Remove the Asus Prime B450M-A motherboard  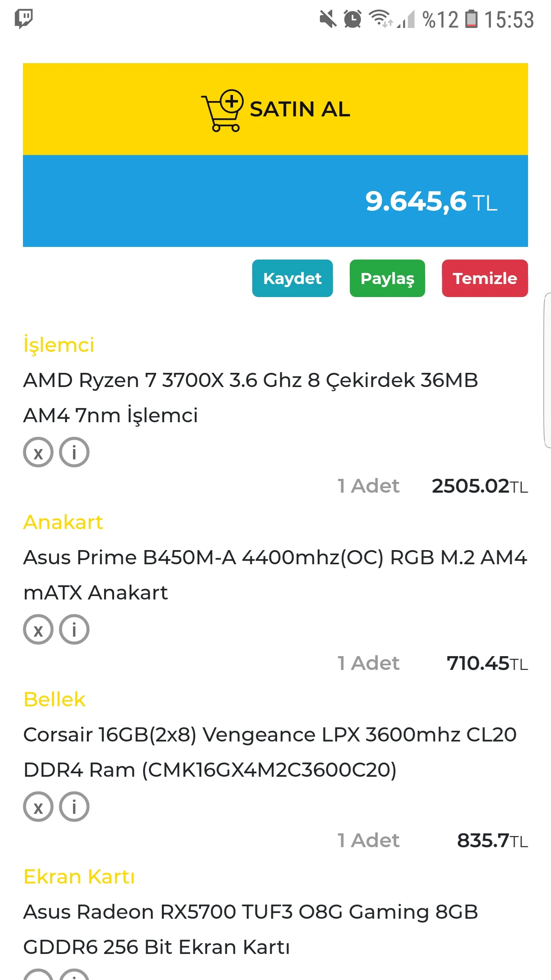pyautogui.click(x=38, y=629)
